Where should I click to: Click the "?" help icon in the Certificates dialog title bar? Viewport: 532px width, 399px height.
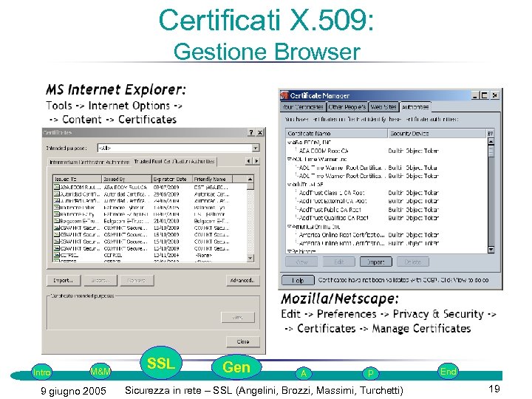pyautogui.click(x=251, y=133)
